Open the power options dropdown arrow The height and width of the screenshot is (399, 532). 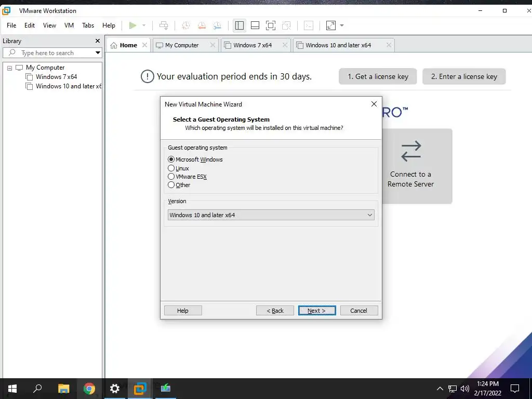pos(144,25)
